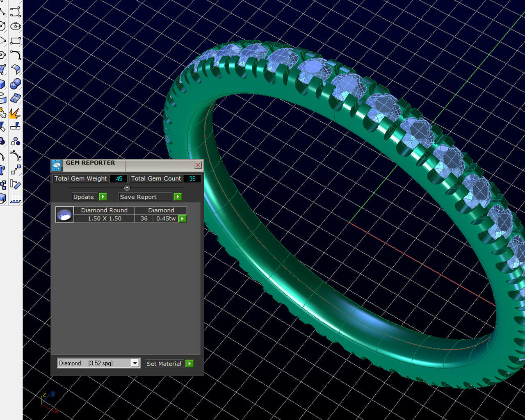The height and width of the screenshot is (420, 525).
Task: Select the Copy squares tool
Action: coord(2,184)
